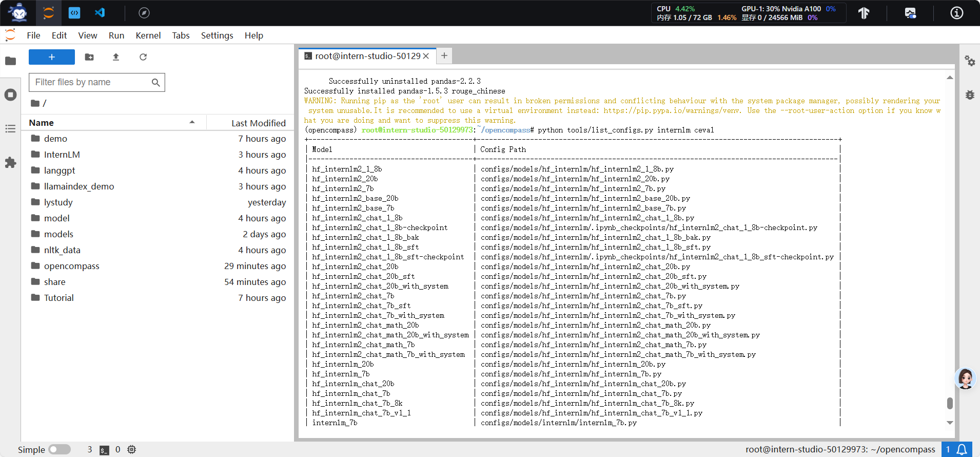Open the table of contents sidebar icon
The height and width of the screenshot is (457, 980).
[x=10, y=129]
